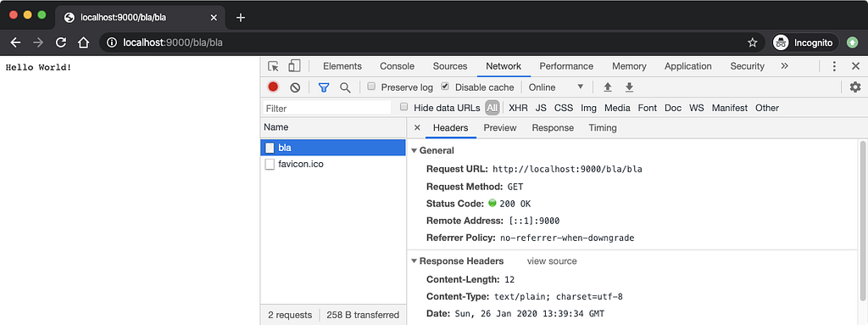Switch to the Preview detail tab
The image size is (868, 325).
click(x=500, y=127)
